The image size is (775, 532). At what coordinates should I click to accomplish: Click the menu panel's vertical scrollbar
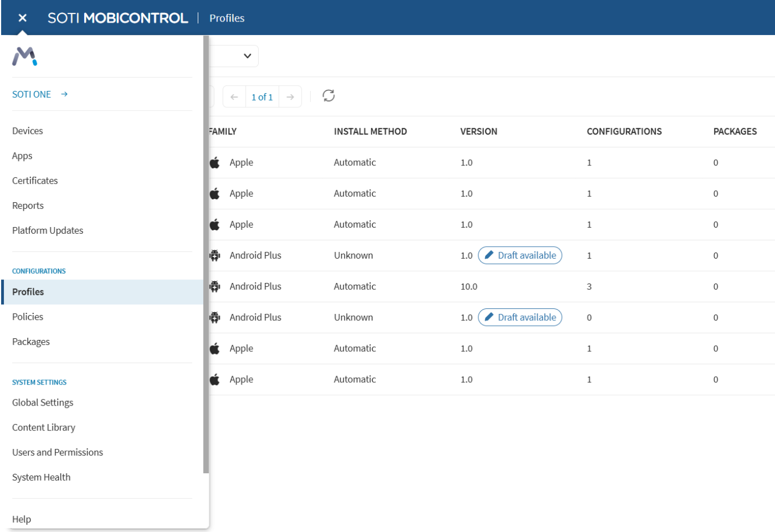(x=206, y=254)
